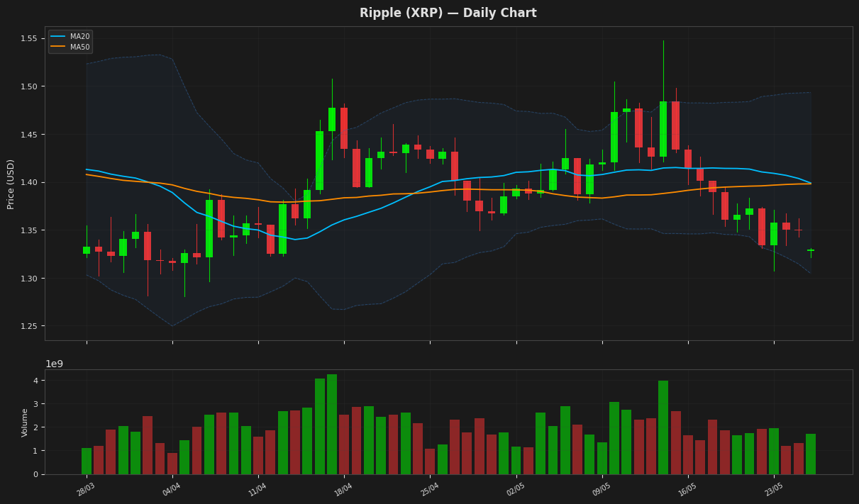Click the rightmost volume bar
Viewport: 859px width, 504px height.
pyautogui.click(x=811, y=454)
